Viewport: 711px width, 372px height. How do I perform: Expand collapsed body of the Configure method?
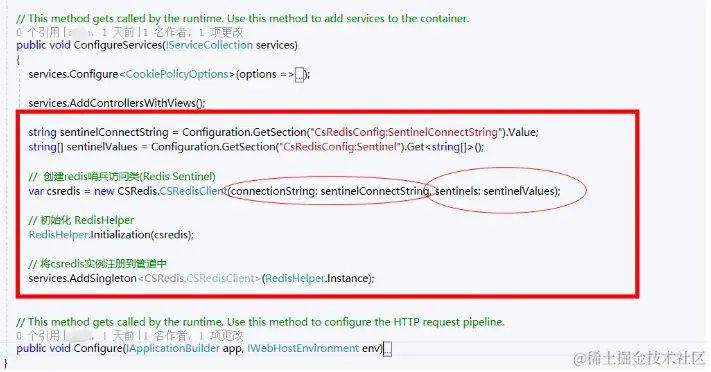click(x=387, y=349)
